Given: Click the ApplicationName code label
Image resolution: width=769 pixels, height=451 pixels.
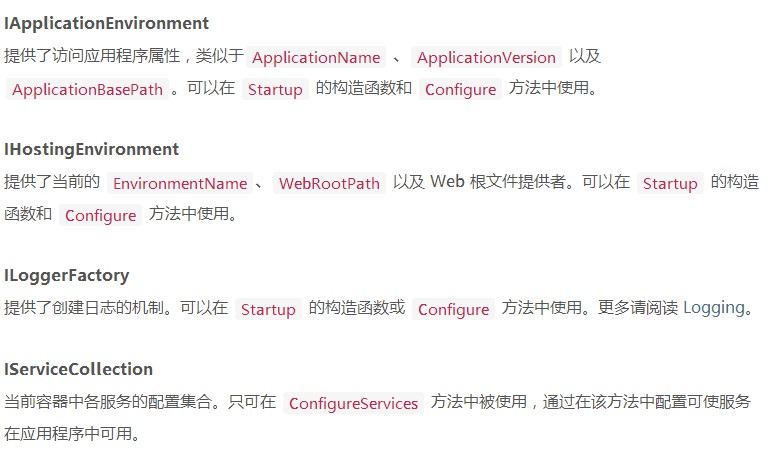Looking at the screenshot, I should pyautogui.click(x=316, y=57).
